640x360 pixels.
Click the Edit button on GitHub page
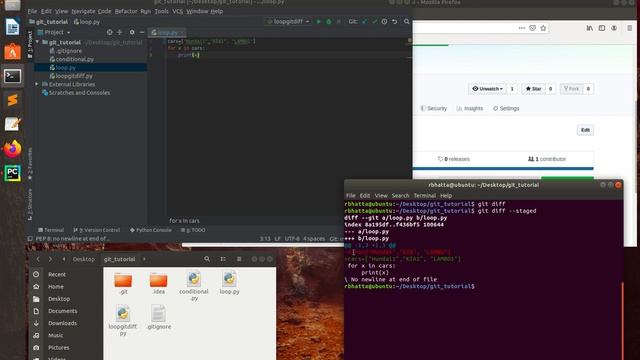coord(585,130)
